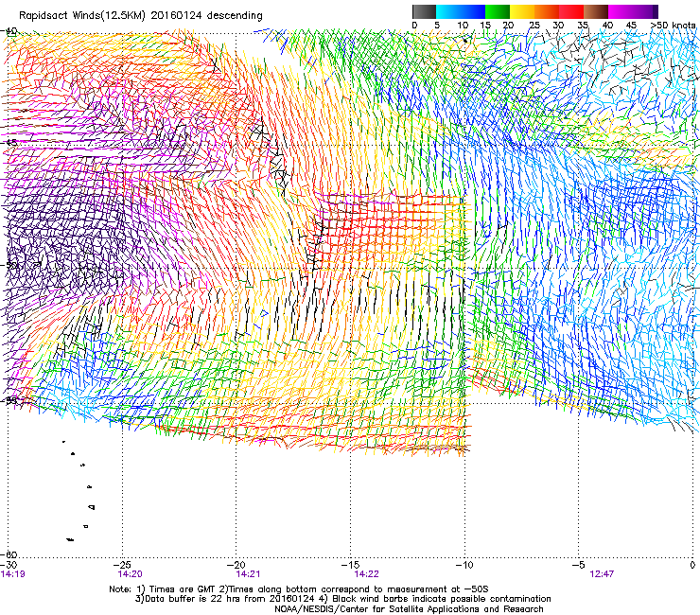Click the longitude label '-10'
700x615 pixels.
coord(464,565)
